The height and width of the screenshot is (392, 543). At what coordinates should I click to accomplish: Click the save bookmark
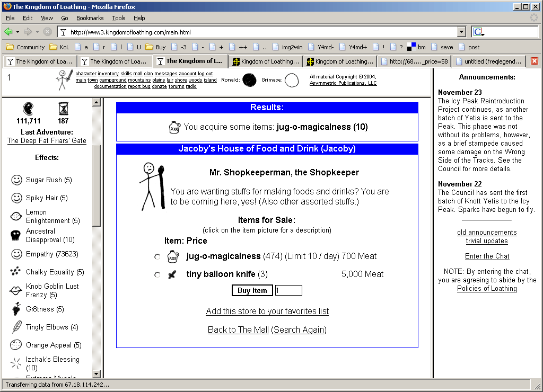click(x=442, y=47)
